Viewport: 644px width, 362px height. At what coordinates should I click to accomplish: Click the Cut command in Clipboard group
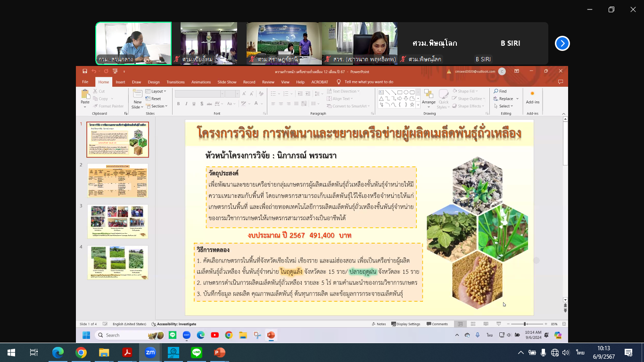(x=99, y=91)
